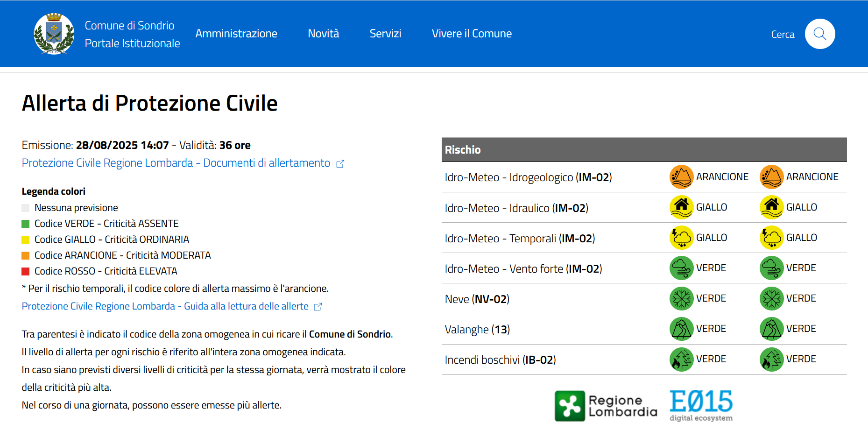Go to the Servizi section
The height and width of the screenshot is (437, 868).
click(x=385, y=34)
